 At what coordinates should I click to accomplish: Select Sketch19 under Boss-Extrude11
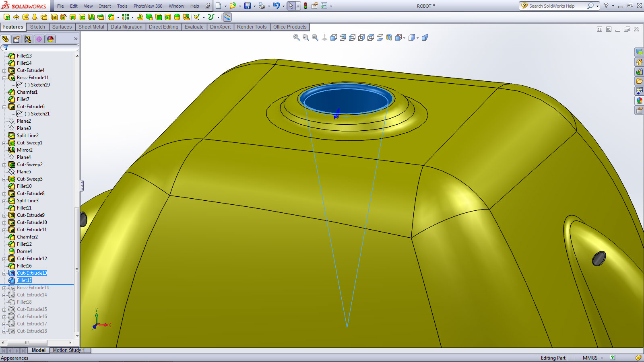tap(37, 85)
